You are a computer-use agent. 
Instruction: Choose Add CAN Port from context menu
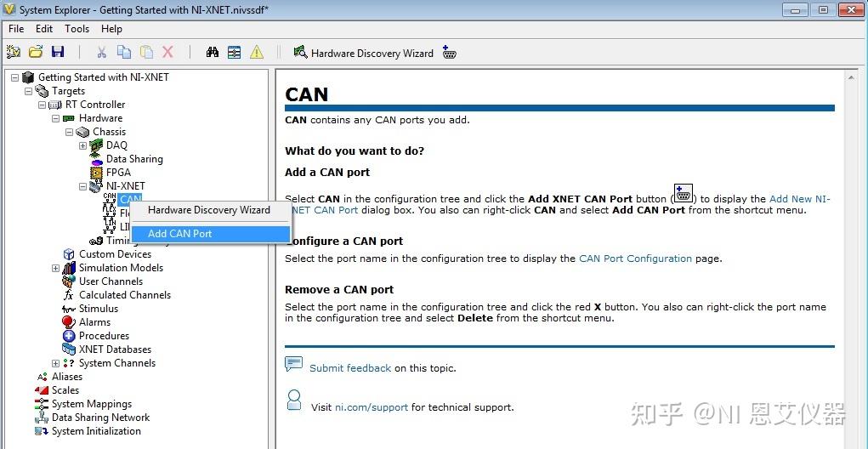(210, 234)
